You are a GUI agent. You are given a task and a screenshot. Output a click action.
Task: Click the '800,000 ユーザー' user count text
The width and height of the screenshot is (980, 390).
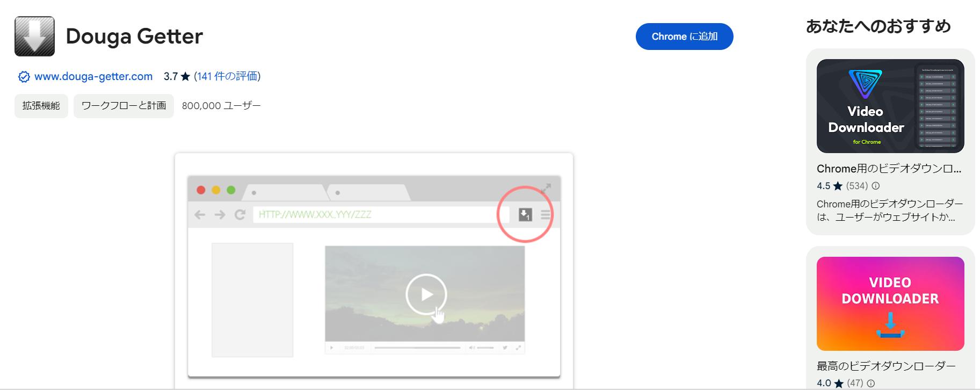click(221, 106)
